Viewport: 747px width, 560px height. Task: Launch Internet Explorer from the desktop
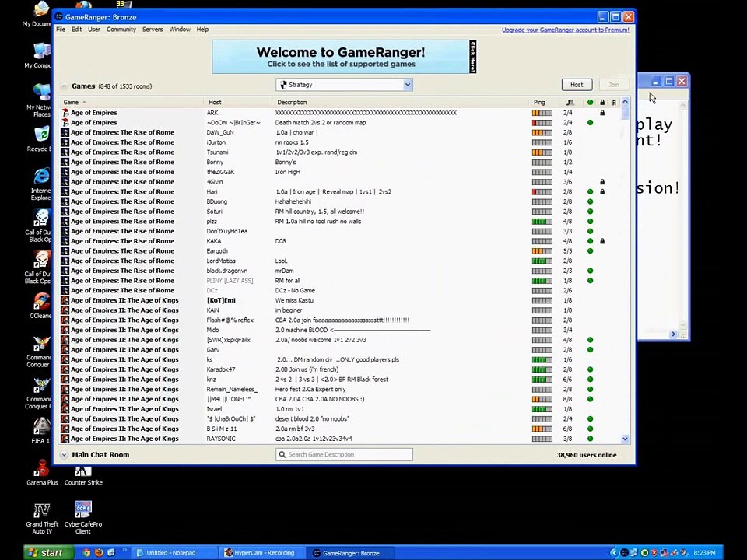41,184
